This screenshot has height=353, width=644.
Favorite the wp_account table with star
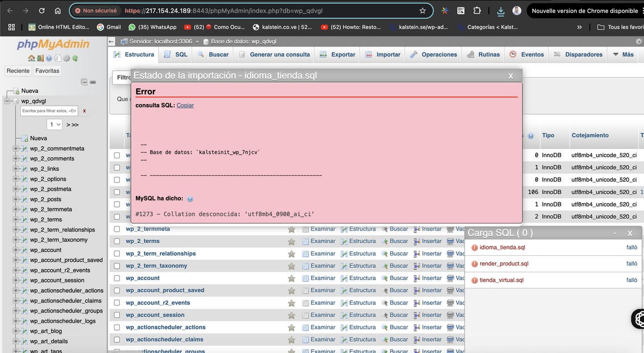click(291, 278)
